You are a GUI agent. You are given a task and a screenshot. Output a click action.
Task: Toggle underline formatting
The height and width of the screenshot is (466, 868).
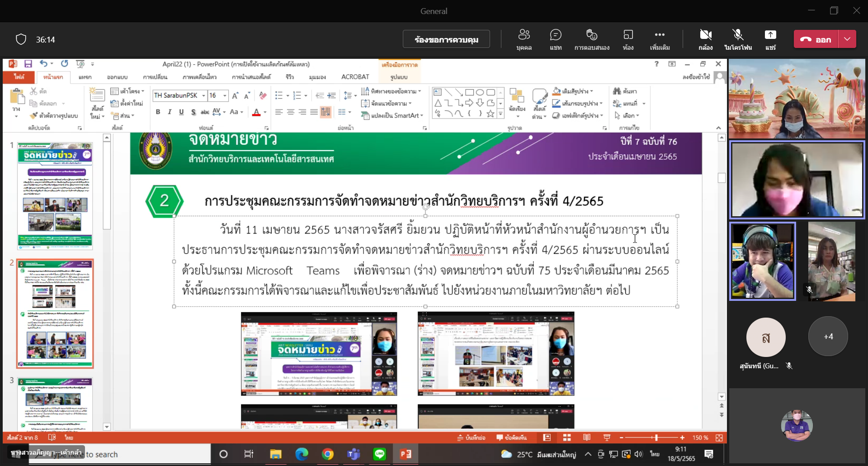pos(181,112)
